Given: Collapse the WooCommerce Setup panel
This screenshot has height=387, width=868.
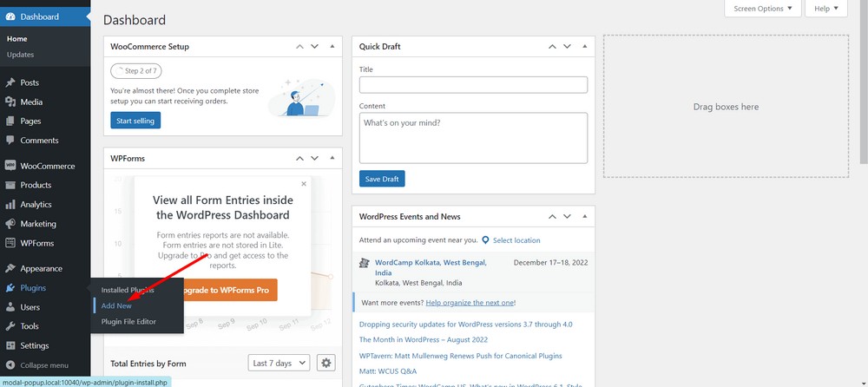Looking at the screenshot, I should pos(332,47).
